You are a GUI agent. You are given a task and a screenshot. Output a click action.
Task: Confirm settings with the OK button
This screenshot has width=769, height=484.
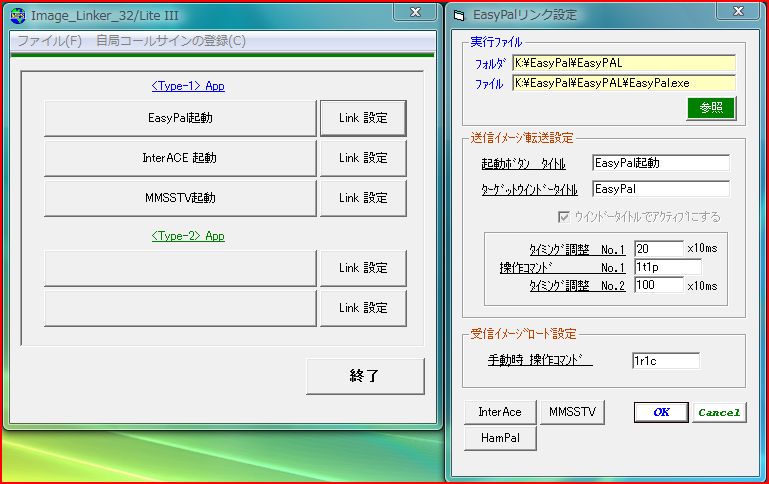(661, 412)
